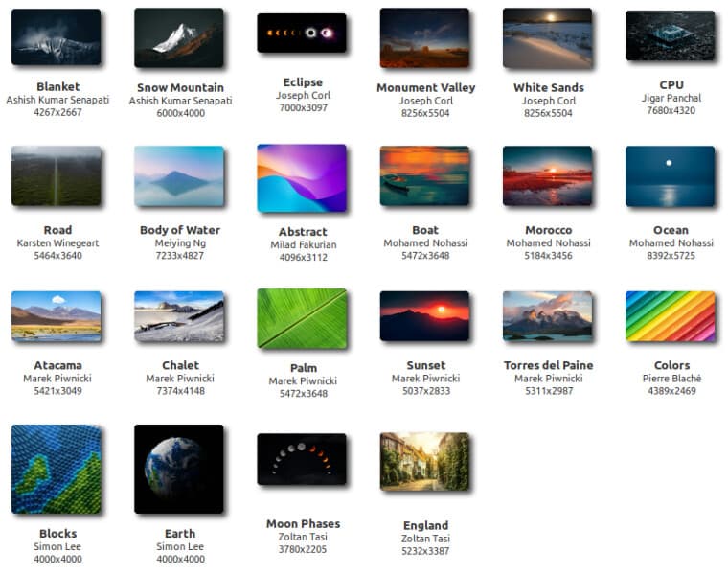The height and width of the screenshot is (575, 728).
Task: Select the England street wallpaper
Action: (x=424, y=462)
